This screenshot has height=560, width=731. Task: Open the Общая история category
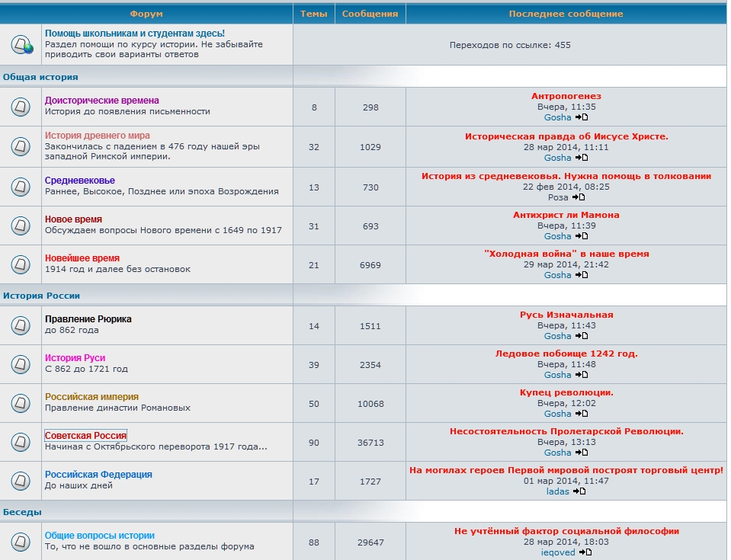click(x=40, y=77)
